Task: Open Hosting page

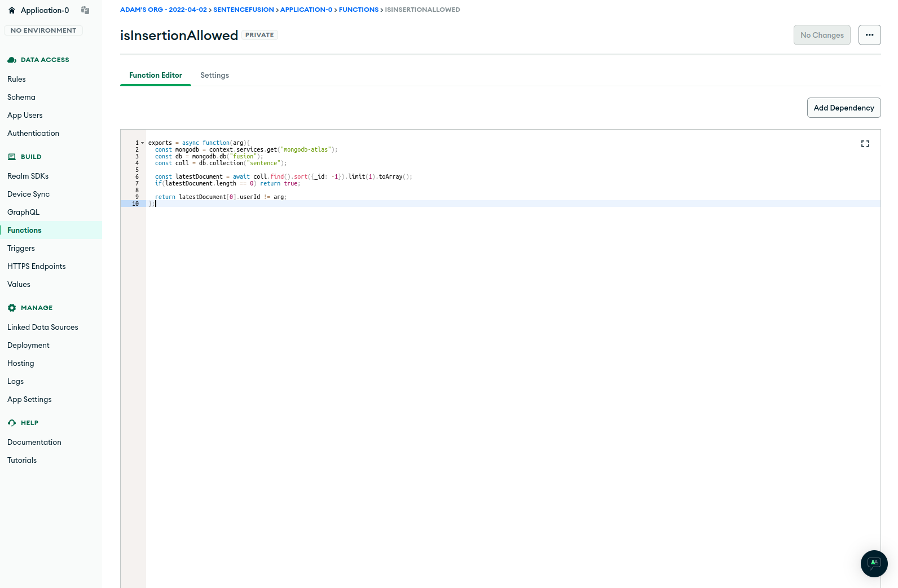Action: [x=21, y=363]
